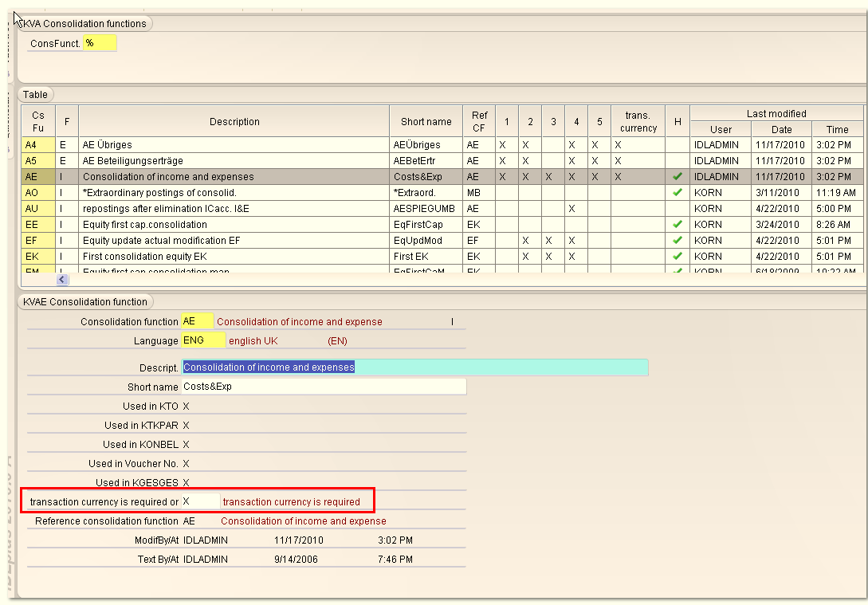Click the green checkmark in the AE row
This screenshot has width=868, height=605.
pos(677,177)
